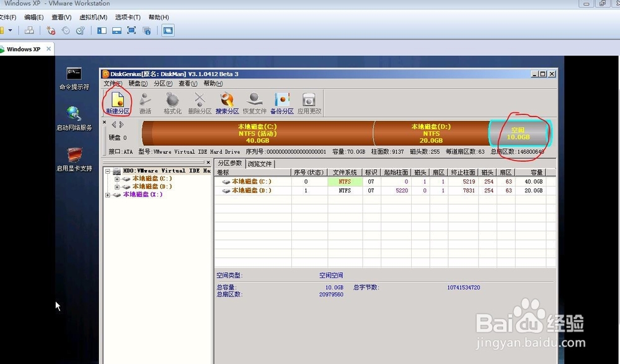620x364 pixels.
Task: Click the 激活 (Activate) toolbar icon
Action: click(145, 103)
